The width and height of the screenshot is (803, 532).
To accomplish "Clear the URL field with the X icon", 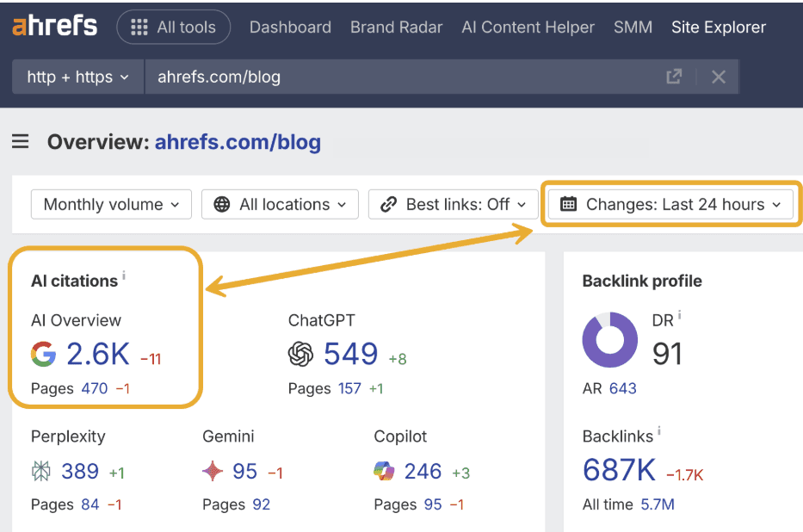I will coord(719,77).
